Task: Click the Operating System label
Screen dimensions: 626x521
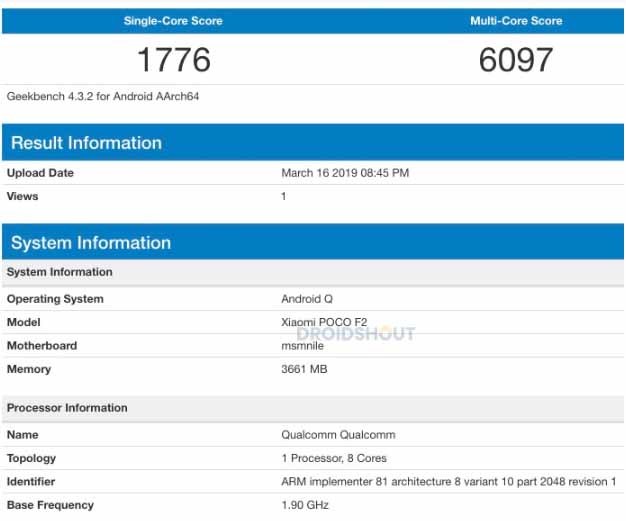Action: pos(55,299)
